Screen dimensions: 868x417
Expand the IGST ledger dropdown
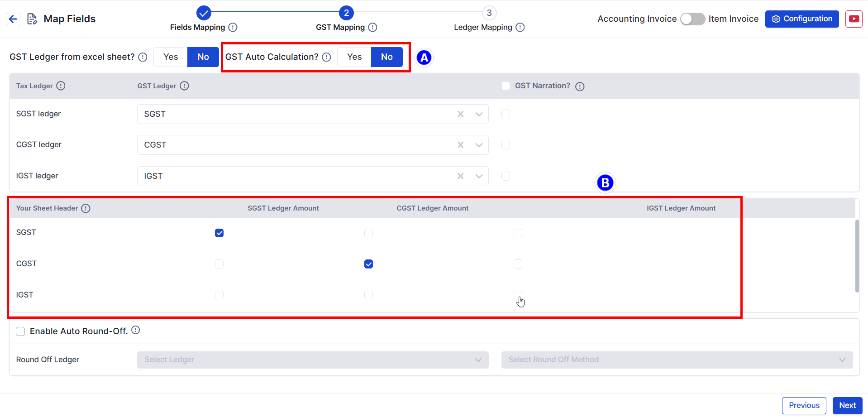(479, 176)
